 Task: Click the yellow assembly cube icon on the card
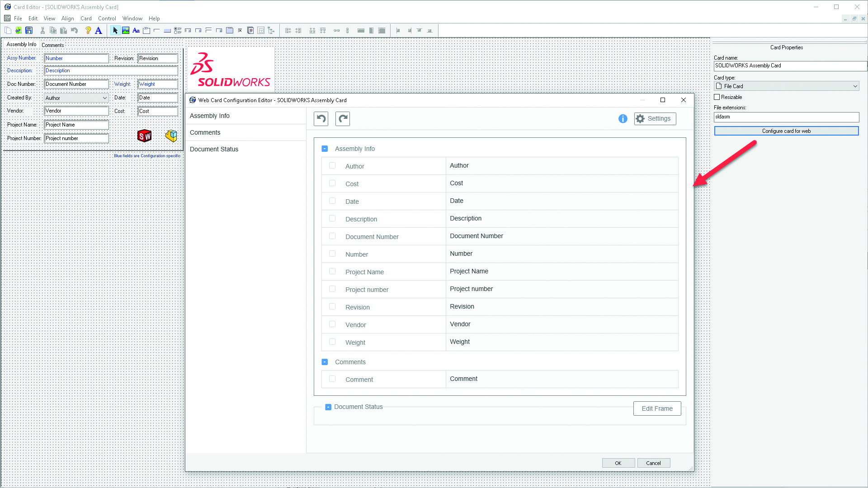171,136
